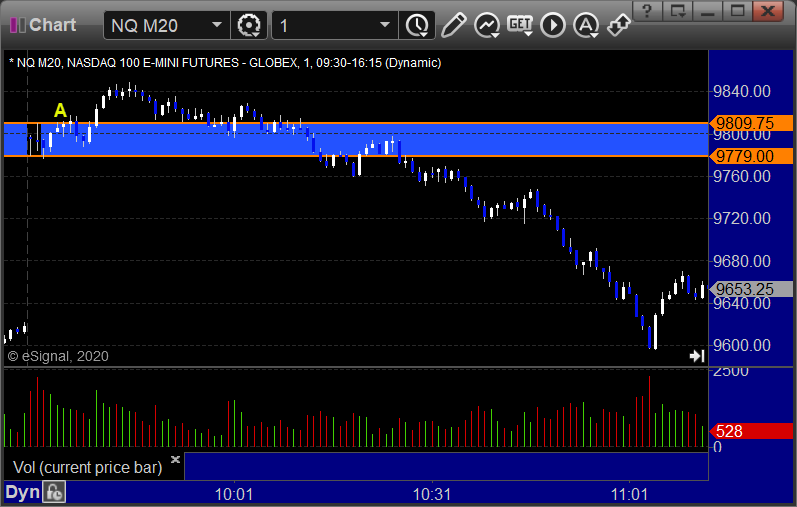Minimize the Chart window
797x507 pixels.
coord(708,10)
